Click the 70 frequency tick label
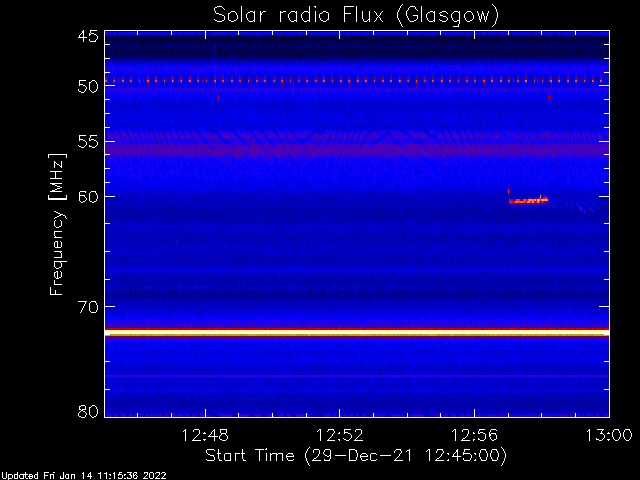The width and height of the screenshot is (640, 480). point(88,307)
